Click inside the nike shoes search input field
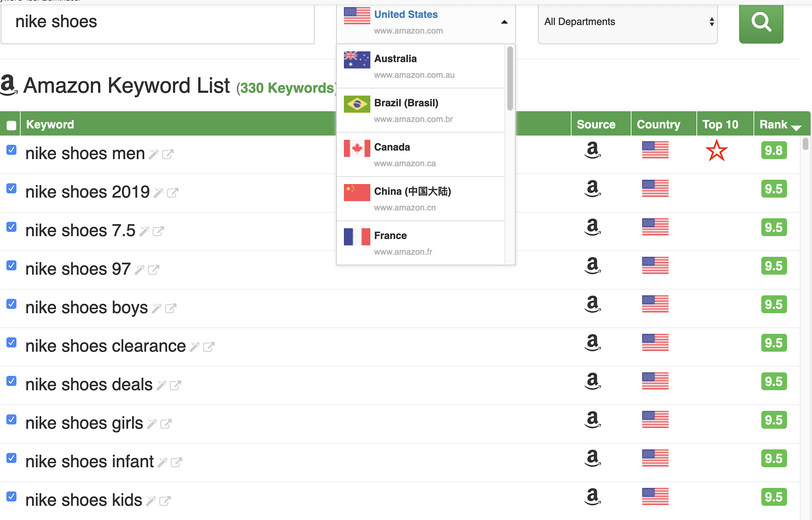 coord(159,22)
